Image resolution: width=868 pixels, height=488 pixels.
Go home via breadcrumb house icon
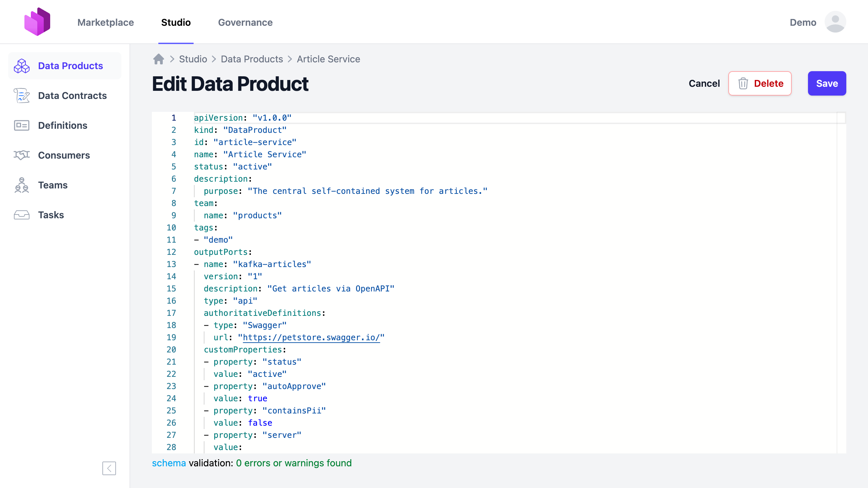(x=158, y=59)
